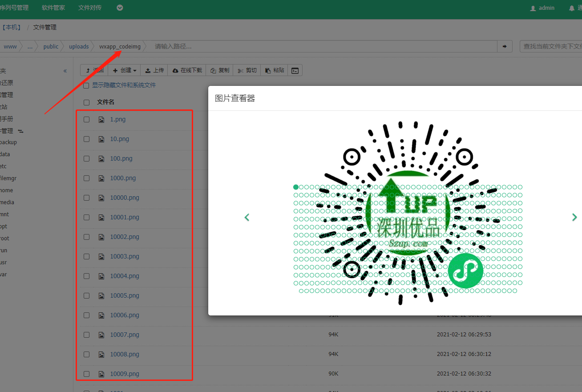
Task: Click the Cut (剪切) scissors button
Action: tap(247, 70)
